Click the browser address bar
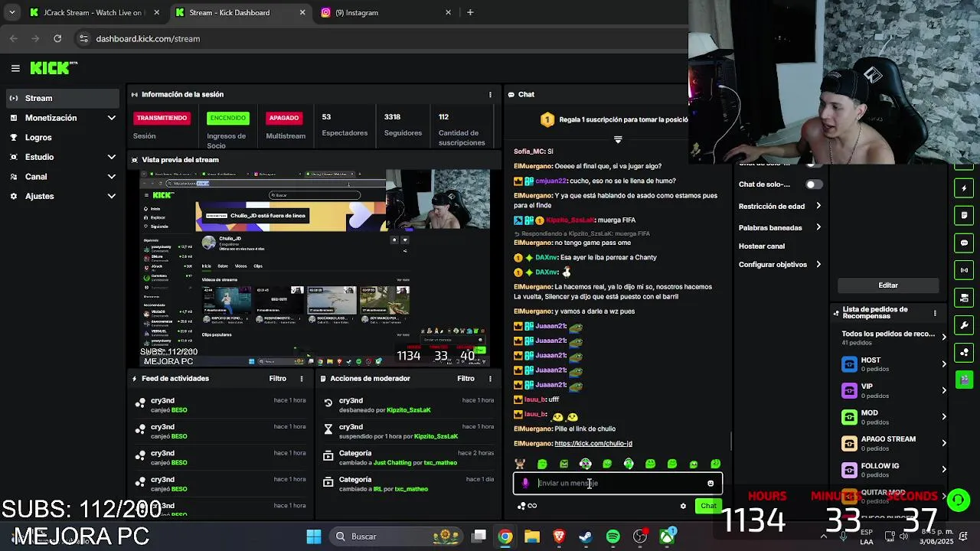 click(383, 38)
